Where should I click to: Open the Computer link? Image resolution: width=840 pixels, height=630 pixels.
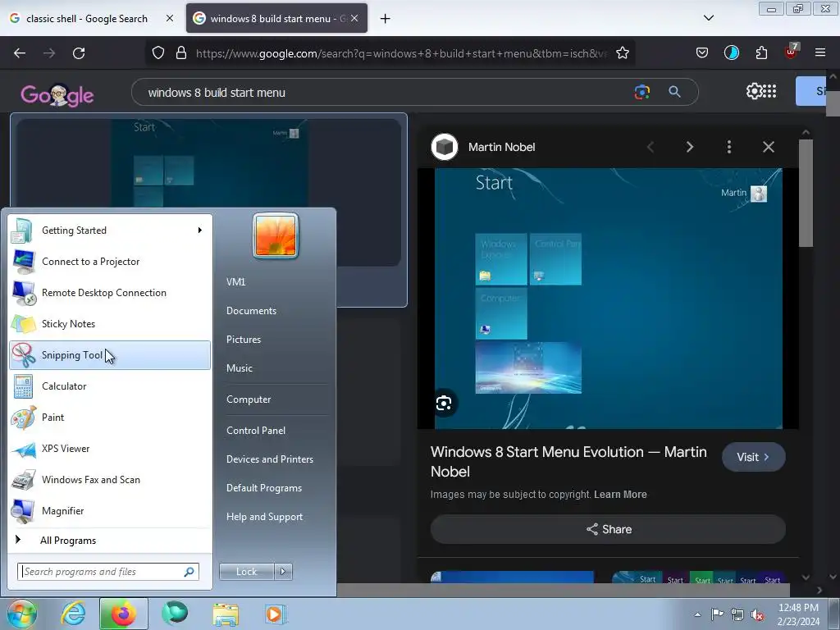(x=248, y=399)
